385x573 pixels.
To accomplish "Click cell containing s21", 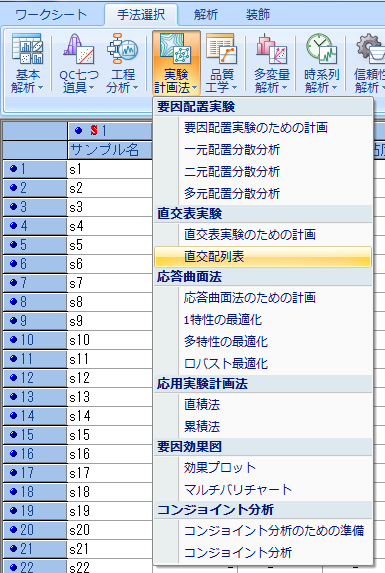I will [110, 549].
